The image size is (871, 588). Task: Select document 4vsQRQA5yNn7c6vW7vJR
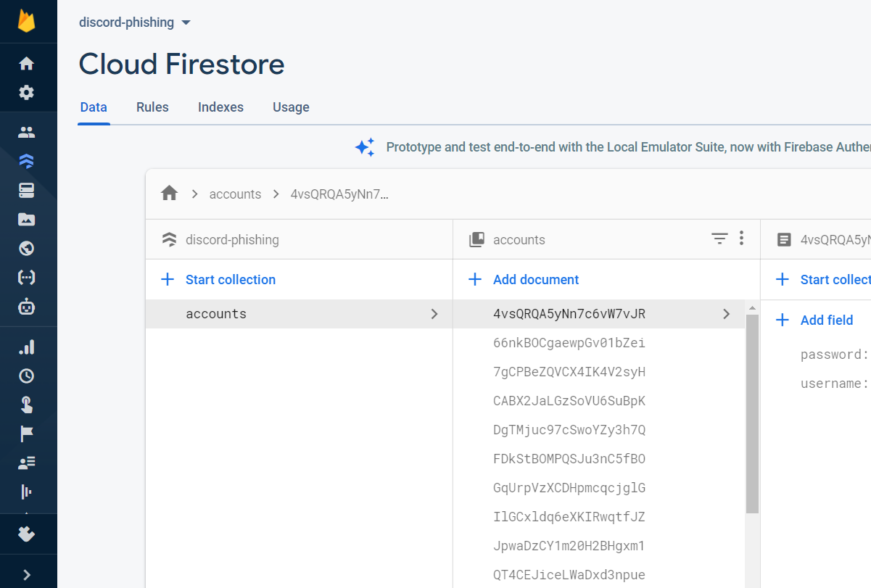click(x=599, y=314)
